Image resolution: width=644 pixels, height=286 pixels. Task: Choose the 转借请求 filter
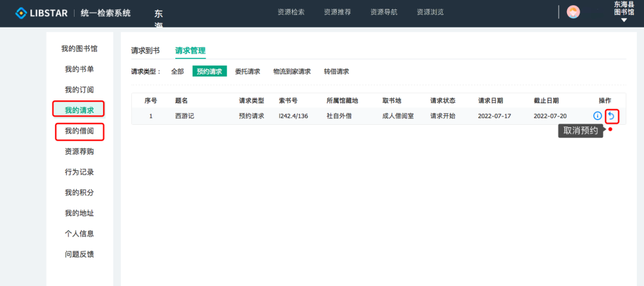[x=336, y=72]
